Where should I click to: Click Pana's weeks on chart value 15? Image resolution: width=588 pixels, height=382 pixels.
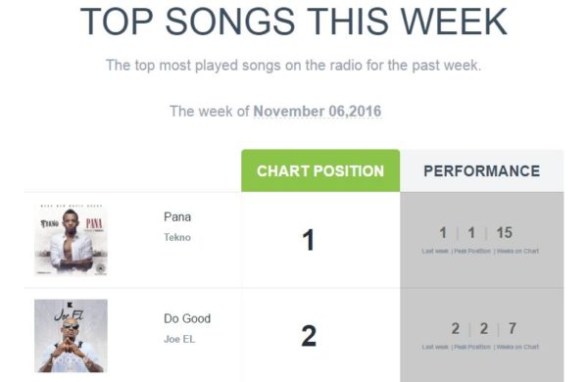point(505,233)
